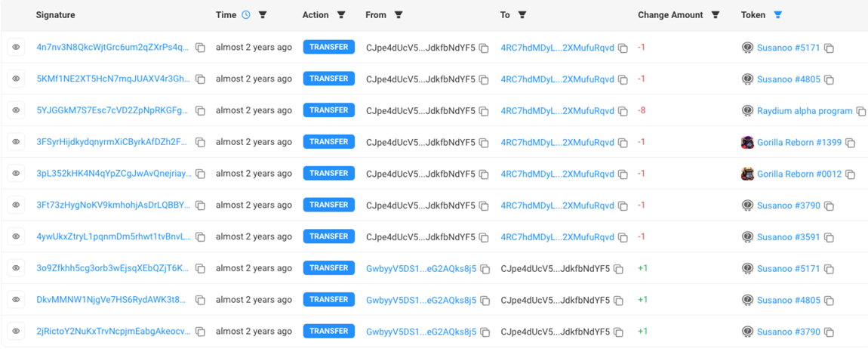The height and width of the screenshot is (349, 868).
Task: Open address GwbyyV5DS1...eG2AQks8j5 in 3o9Zfkhh row
Action: (421, 269)
